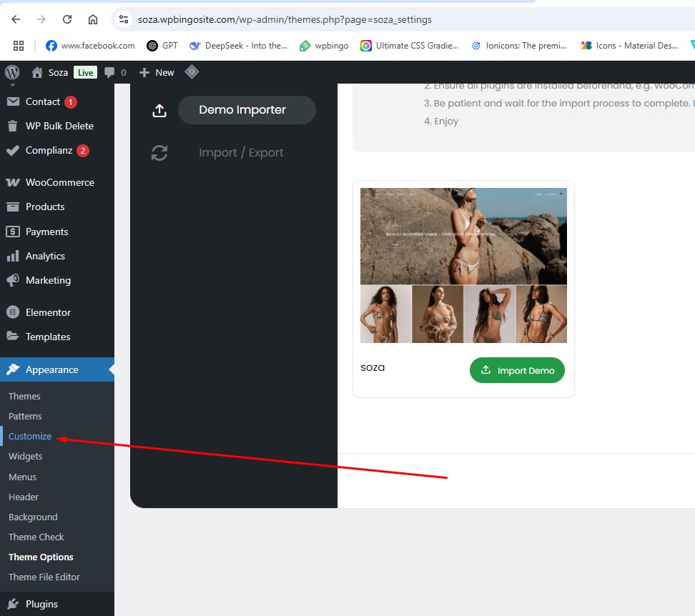Click the Import / Export refresh icon

[x=159, y=153]
